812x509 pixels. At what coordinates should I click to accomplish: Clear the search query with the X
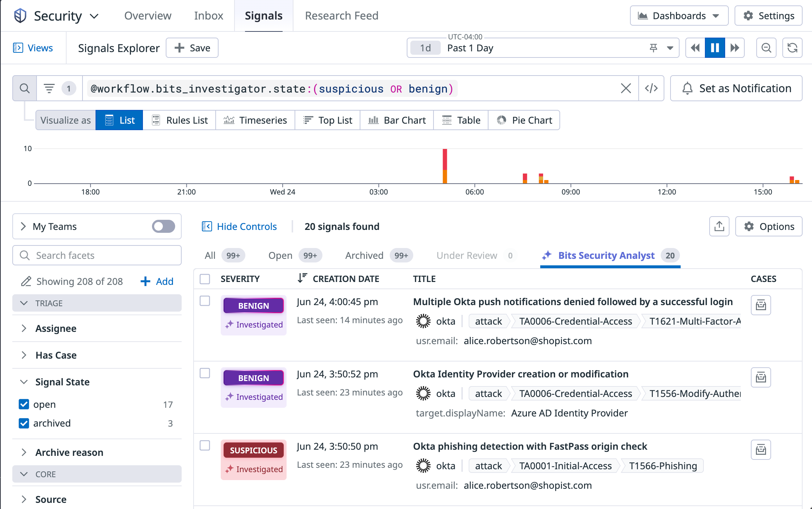coord(626,89)
